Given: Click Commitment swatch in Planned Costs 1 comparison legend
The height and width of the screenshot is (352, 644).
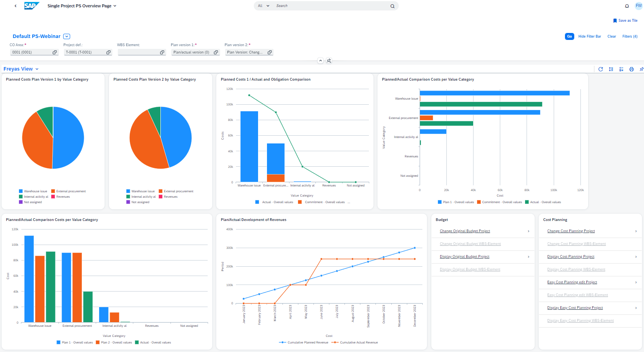Looking at the screenshot, I should 300,202.
